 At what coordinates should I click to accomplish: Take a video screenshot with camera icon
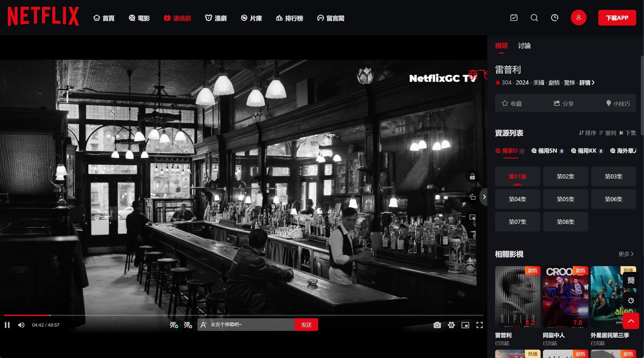pos(437,325)
